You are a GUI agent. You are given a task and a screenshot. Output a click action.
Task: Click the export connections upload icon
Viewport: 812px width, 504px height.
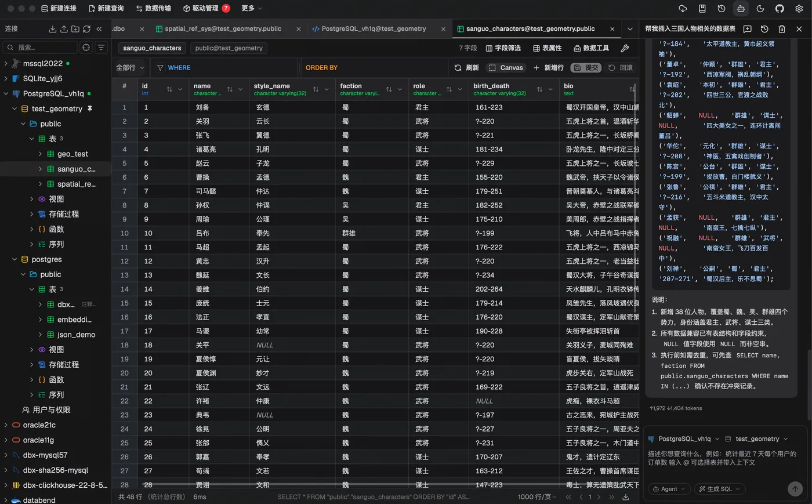click(x=64, y=29)
